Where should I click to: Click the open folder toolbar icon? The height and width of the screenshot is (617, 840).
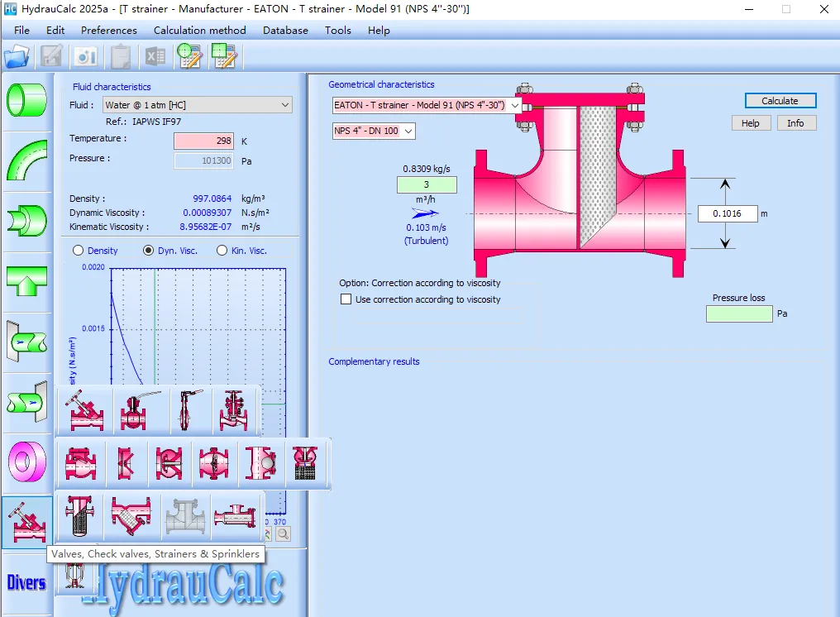[17, 56]
